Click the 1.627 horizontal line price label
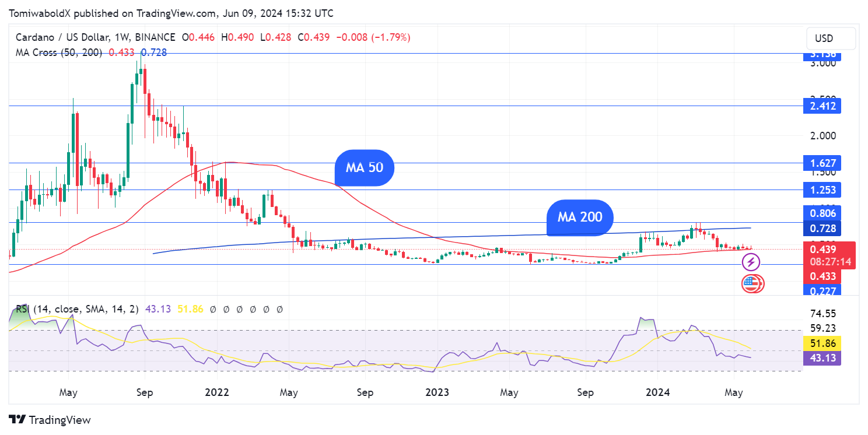 pos(823,163)
